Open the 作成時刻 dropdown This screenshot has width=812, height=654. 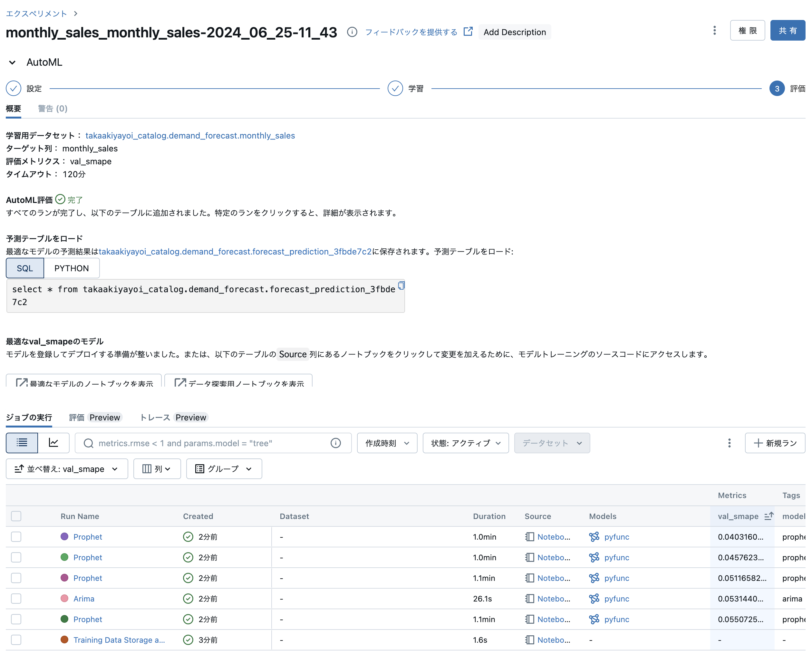point(387,443)
